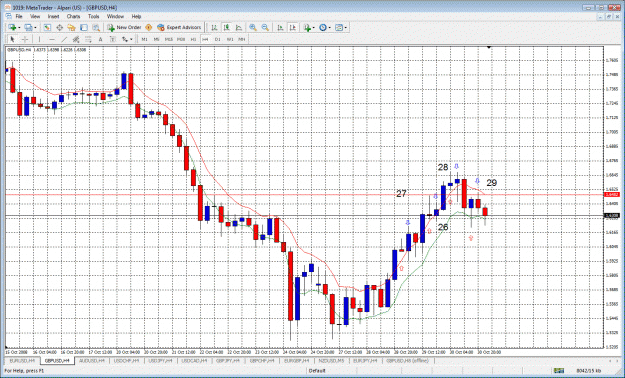Viewport: 625px width, 378px height.
Task: Open the Tools menu
Action: [x=94, y=16]
